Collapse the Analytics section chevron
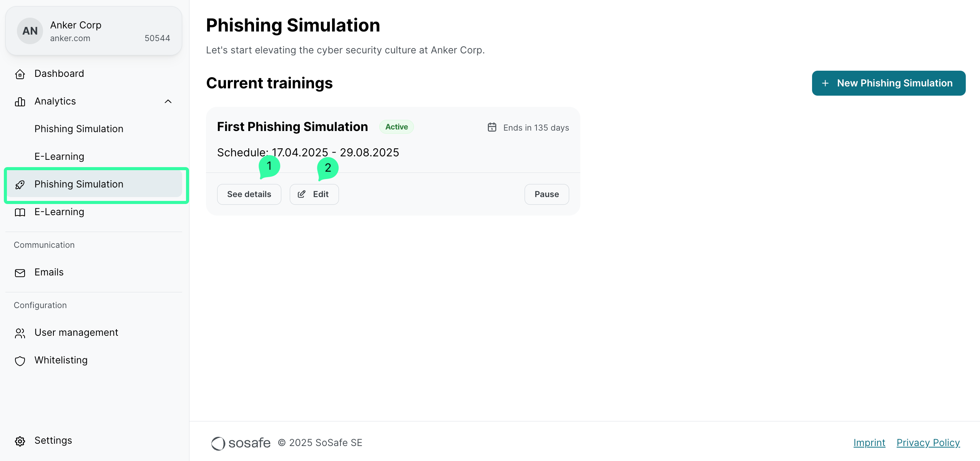The height and width of the screenshot is (461, 980). [168, 101]
